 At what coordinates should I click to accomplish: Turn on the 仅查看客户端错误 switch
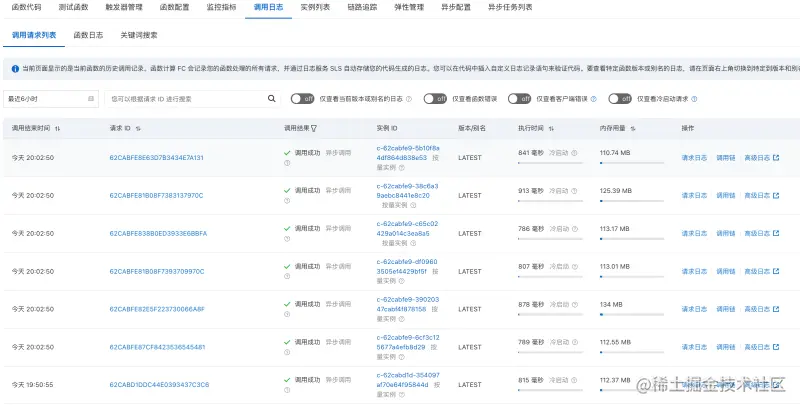coord(519,99)
